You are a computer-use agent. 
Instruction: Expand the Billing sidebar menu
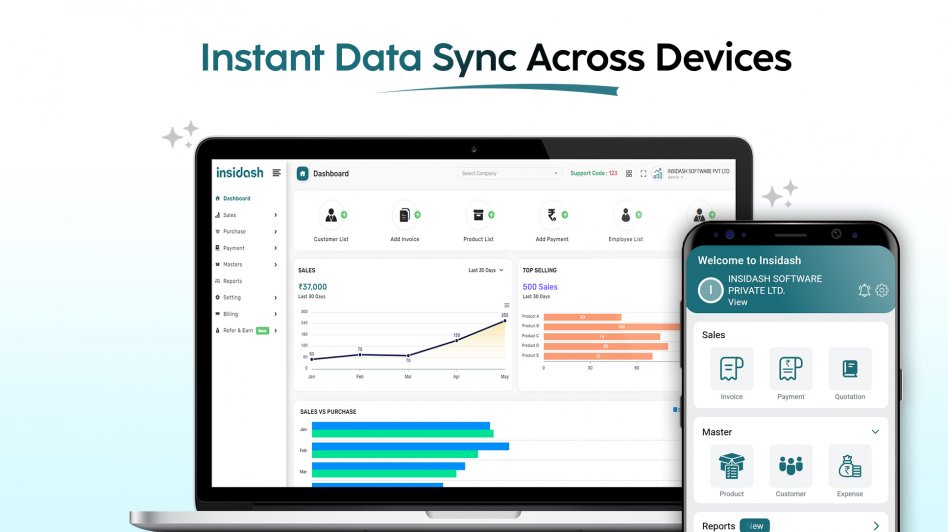pos(247,314)
